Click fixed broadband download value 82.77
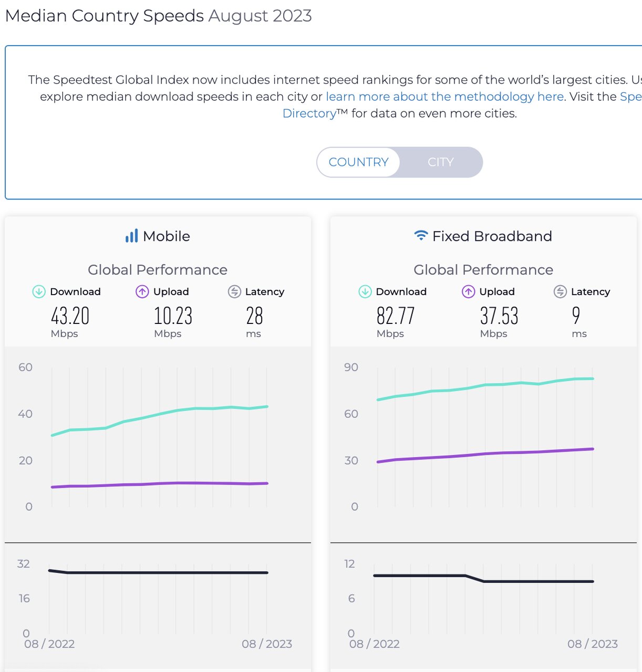 396,316
